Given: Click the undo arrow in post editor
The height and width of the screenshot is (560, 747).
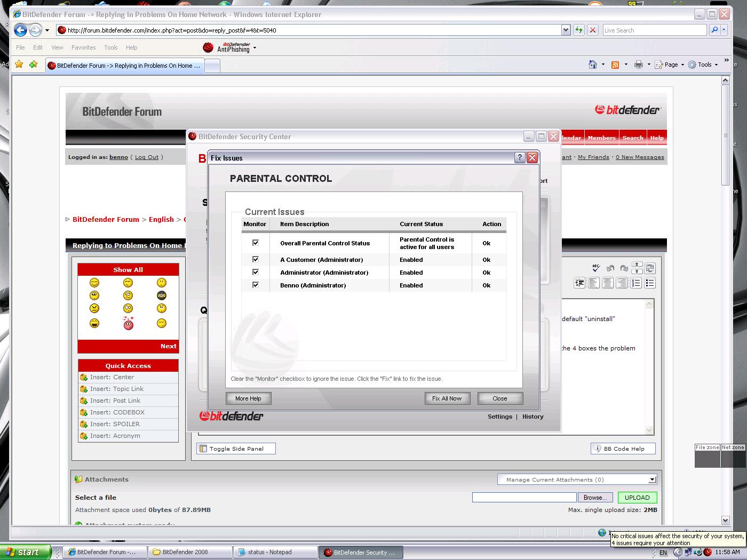Looking at the screenshot, I should click(610, 268).
